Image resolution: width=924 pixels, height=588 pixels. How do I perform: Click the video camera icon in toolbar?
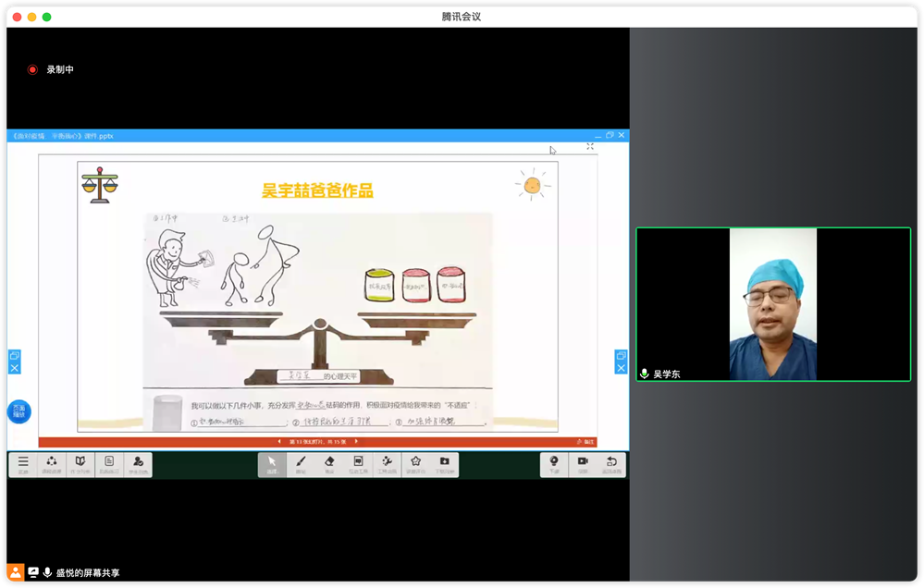[583, 464]
